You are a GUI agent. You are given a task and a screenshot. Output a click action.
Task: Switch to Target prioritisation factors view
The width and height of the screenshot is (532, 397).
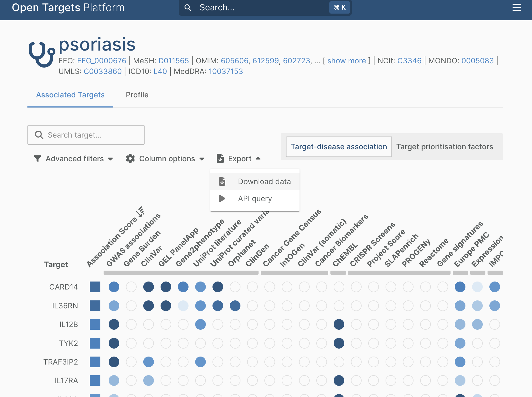tap(444, 147)
